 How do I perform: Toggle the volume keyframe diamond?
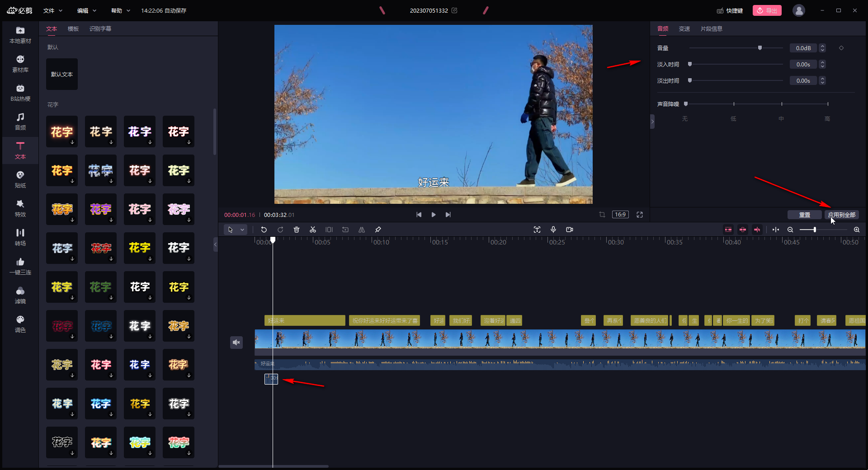pyautogui.click(x=841, y=48)
